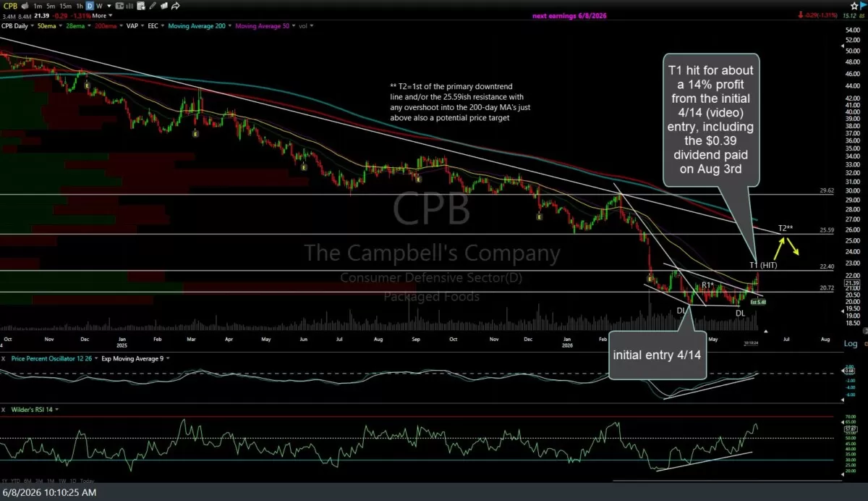Open the EEC indicator dropdown
The image size is (868, 501).
tap(156, 26)
